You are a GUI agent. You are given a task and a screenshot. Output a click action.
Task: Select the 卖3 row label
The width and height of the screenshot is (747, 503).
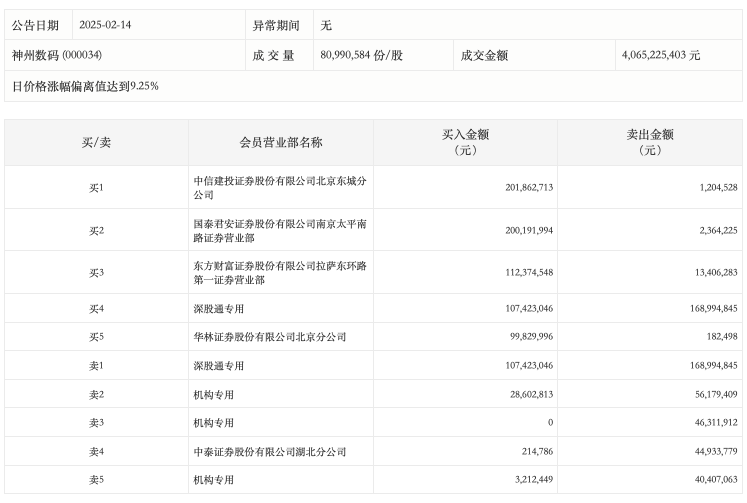click(x=96, y=423)
